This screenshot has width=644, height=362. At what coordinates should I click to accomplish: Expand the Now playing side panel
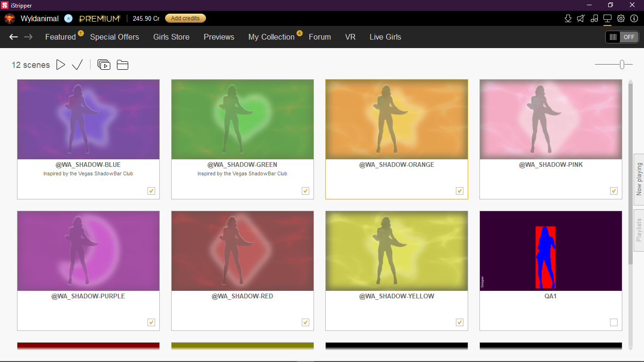click(639, 179)
